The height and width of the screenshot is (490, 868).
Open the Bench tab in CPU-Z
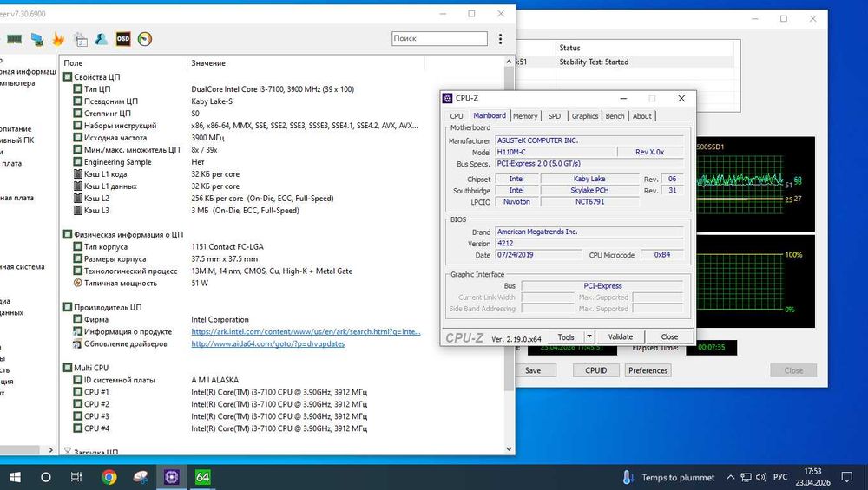(x=615, y=116)
